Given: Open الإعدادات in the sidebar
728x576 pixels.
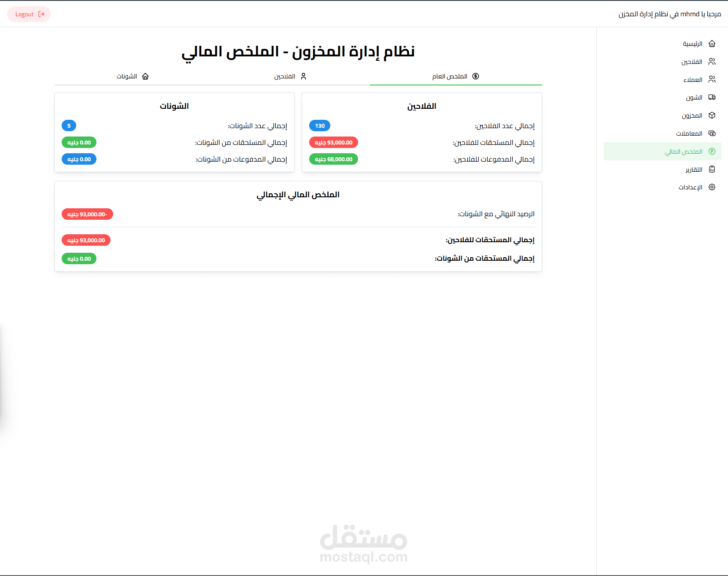Looking at the screenshot, I should coord(662,187).
